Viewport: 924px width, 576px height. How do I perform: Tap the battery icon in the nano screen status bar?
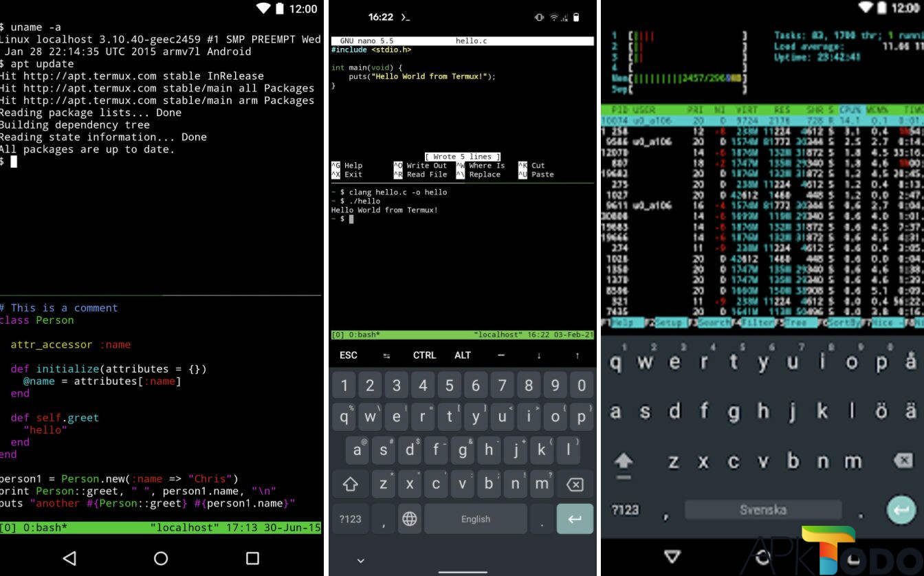(576, 17)
